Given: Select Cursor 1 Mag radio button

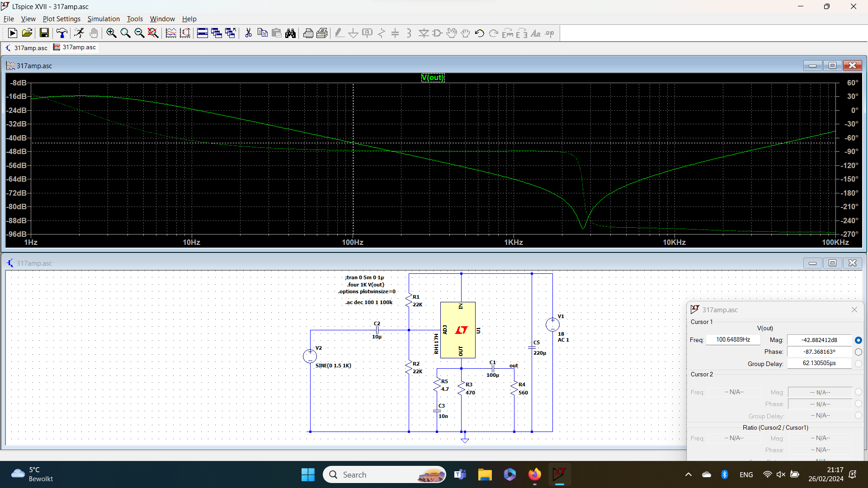Looking at the screenshot, I should point(858,340).
